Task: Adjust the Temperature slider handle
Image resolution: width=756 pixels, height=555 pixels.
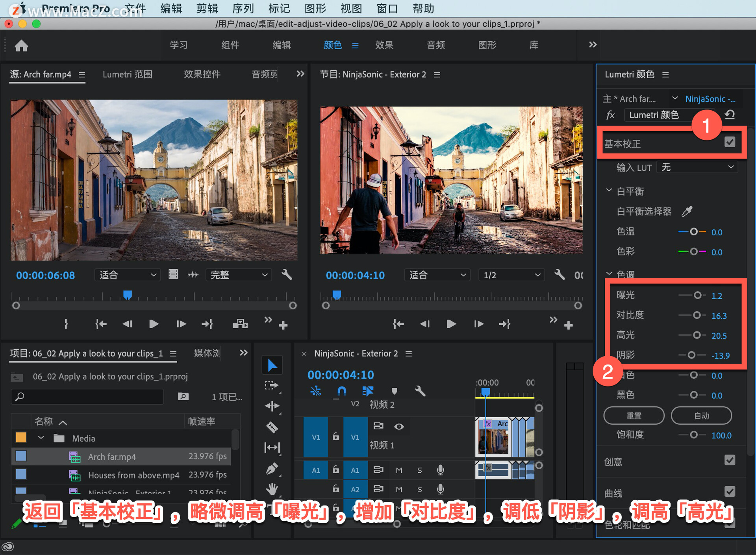Action: (694, 231)
